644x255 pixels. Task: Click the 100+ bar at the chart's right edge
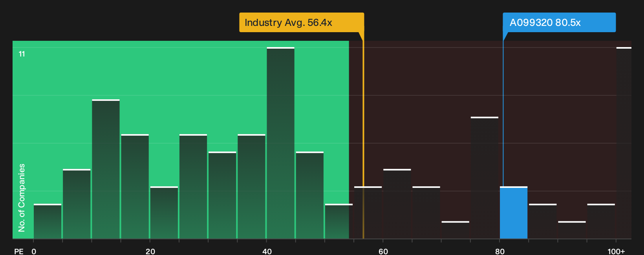point(624,143)
